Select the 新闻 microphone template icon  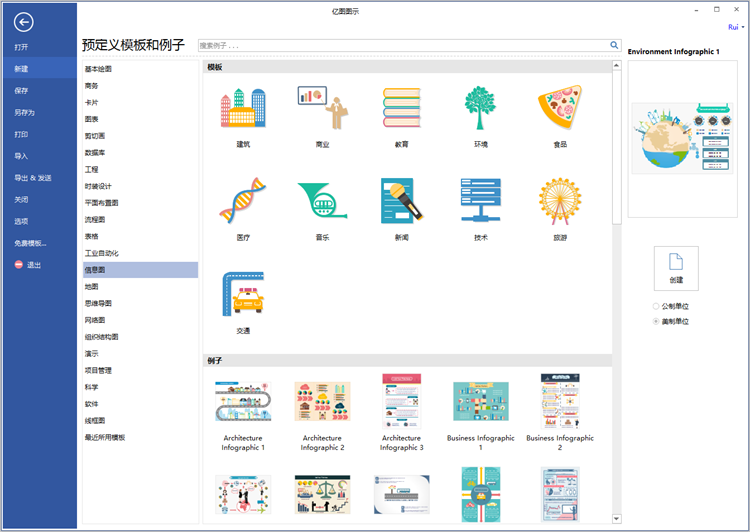402,200
